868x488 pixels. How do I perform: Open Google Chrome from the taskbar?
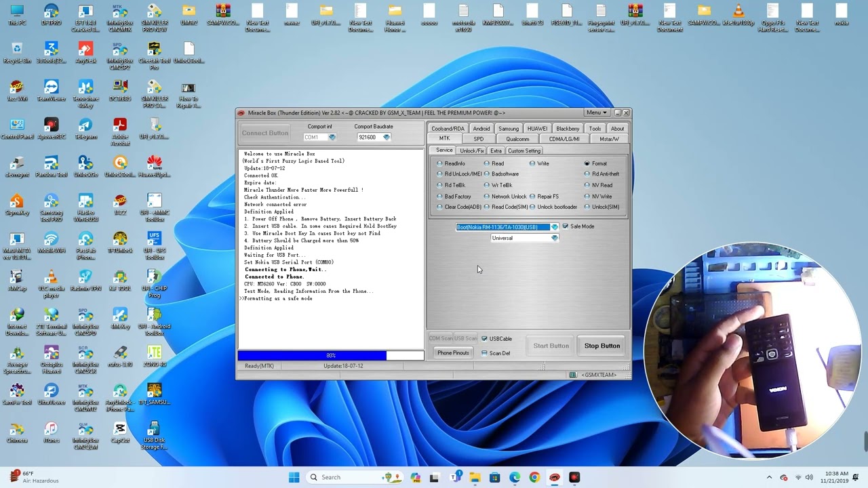click(534, 477)
